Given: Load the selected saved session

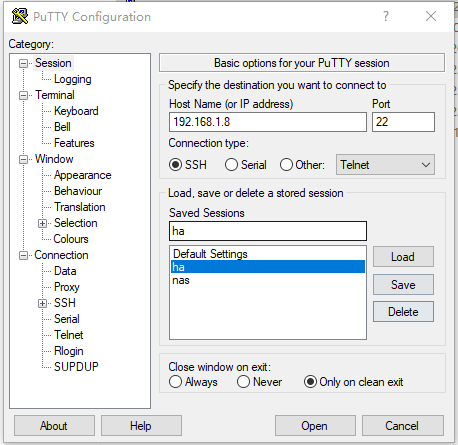Looking at the screenshot, I should pyautogui.click(x=403, y=257).
